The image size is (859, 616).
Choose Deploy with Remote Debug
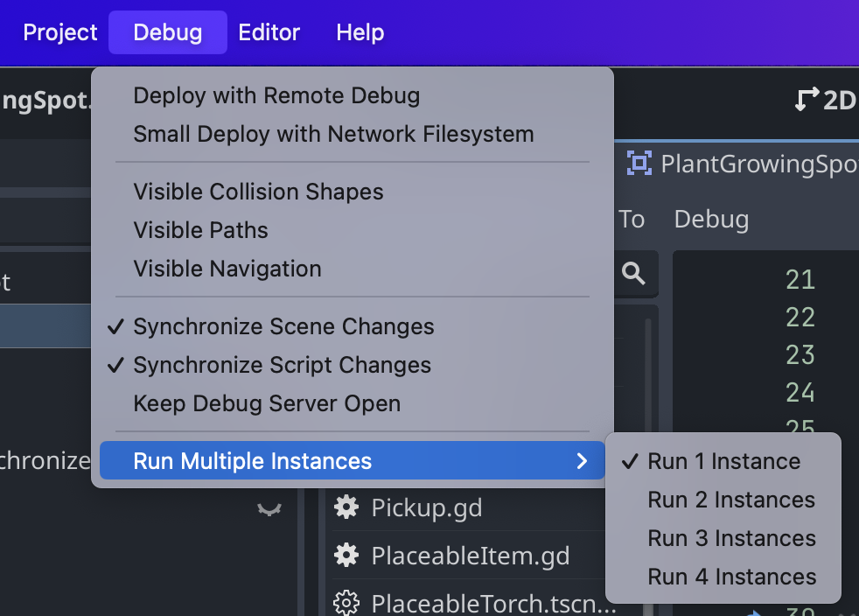(276, 95)
